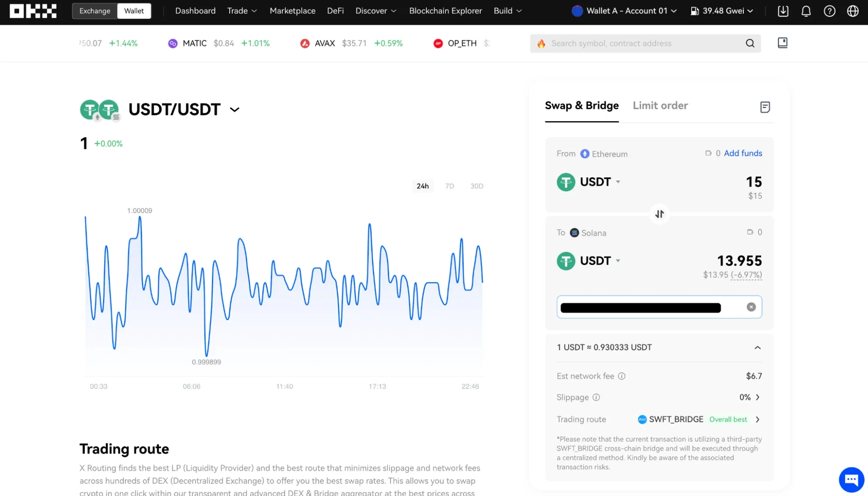Click Overall best label
Image resolution: width=868 pixels, height=496 pixels.
[728, 419]
